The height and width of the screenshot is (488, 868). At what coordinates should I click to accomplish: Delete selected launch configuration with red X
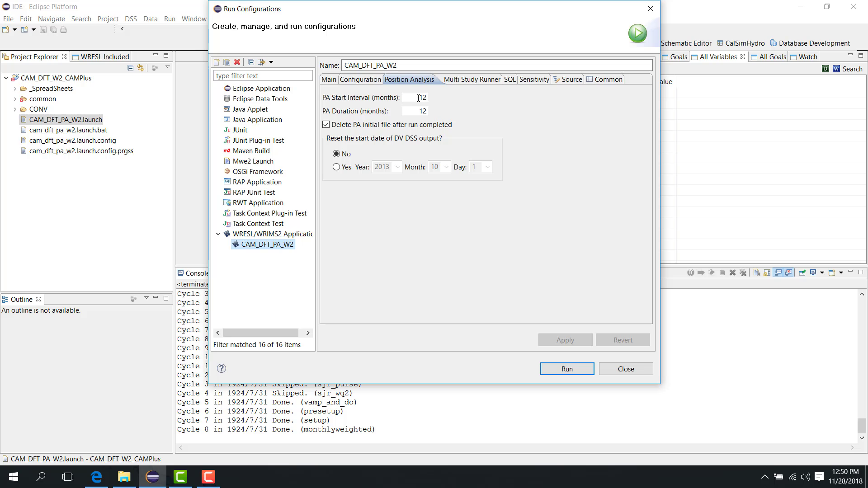(237, 62)
